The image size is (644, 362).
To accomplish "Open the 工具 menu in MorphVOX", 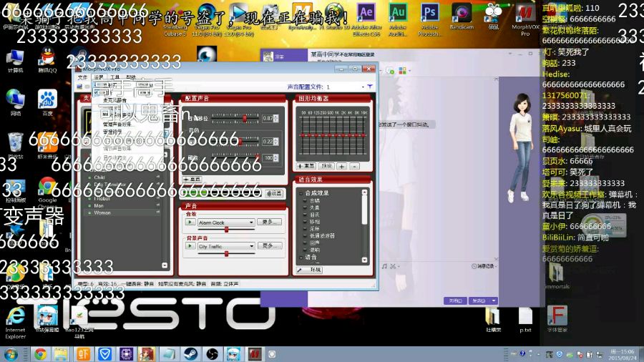I will click(x=115, y=77).
